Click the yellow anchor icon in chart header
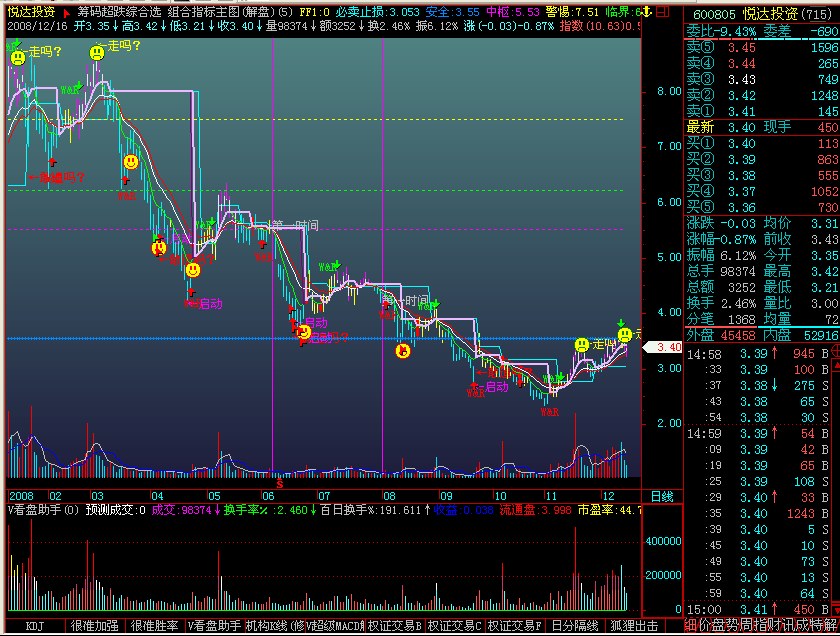This screenshot has width=840, height=636. click(647, 11)
